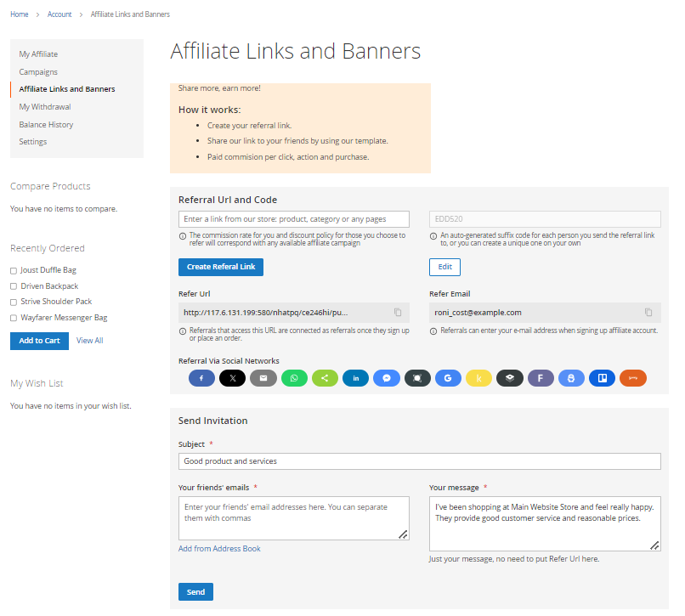Check the Joust Duffle Bag checkbox

point(14,271)
